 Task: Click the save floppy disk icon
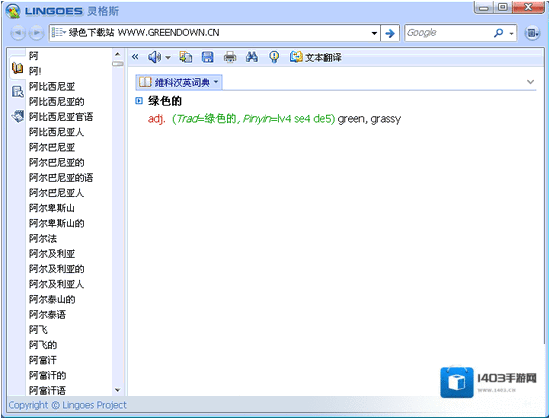(208, 57)
